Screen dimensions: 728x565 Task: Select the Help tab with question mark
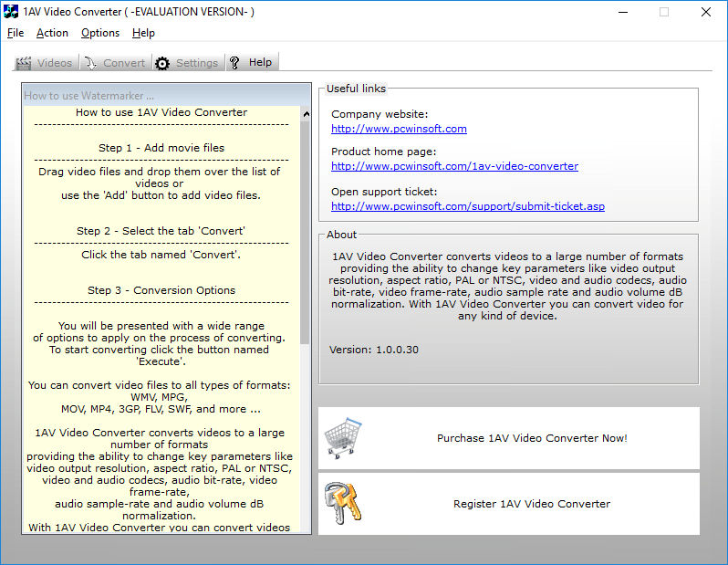coord(252,62)
